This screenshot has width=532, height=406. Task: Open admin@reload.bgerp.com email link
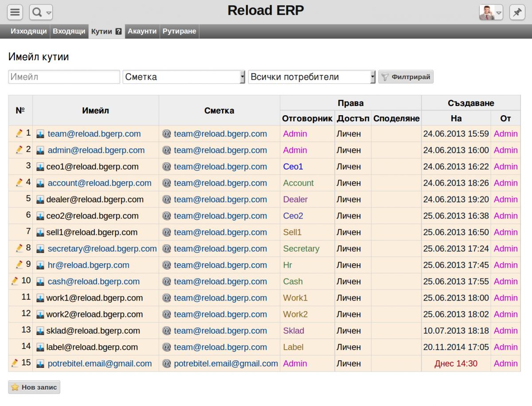pyautogui.click(x=96, y=150)
